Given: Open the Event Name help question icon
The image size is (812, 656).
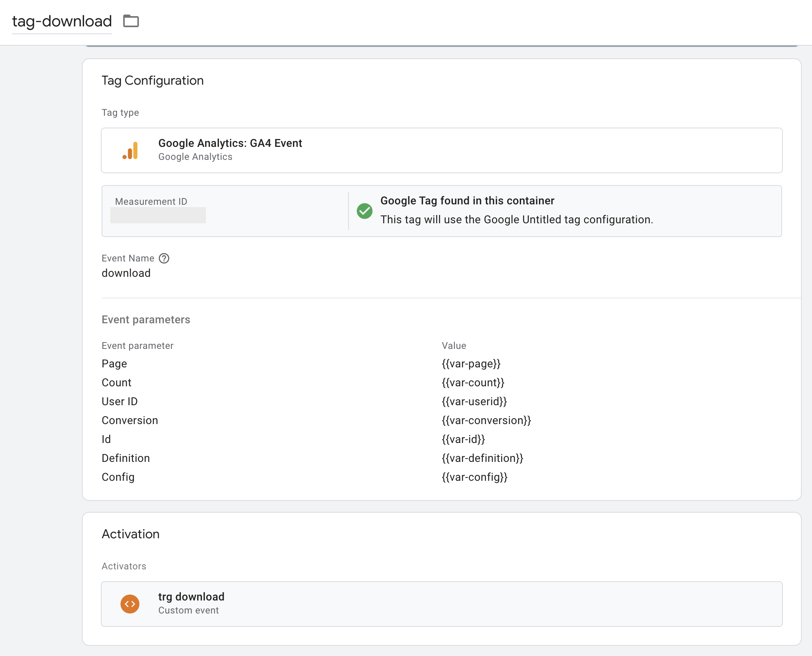Looking at the screenshot, I should pos(164,258).
